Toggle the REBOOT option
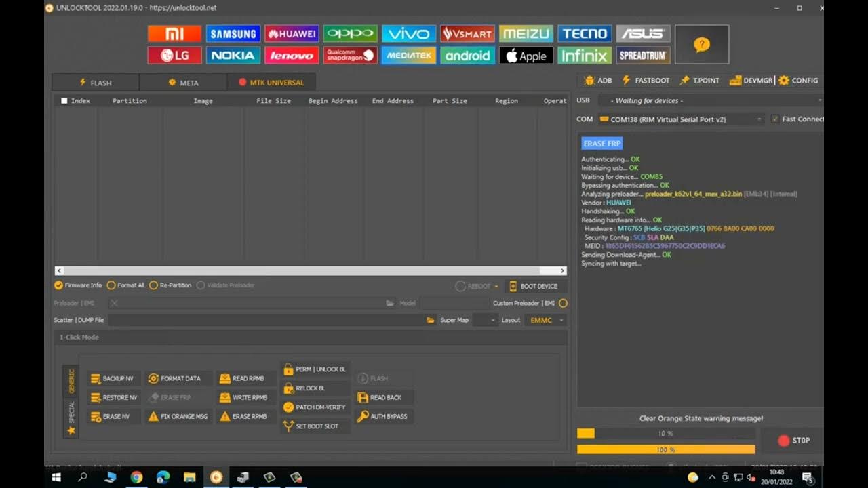 (473, 286)
